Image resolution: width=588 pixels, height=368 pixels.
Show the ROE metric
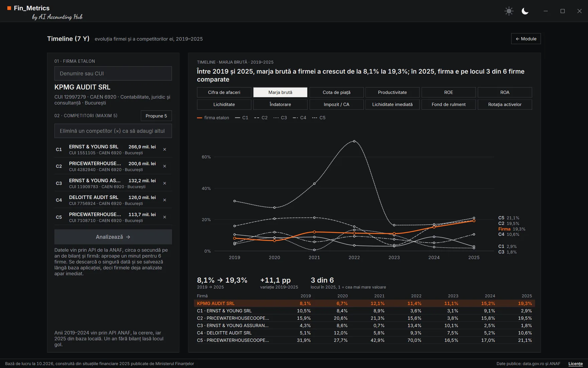[449, 92]
